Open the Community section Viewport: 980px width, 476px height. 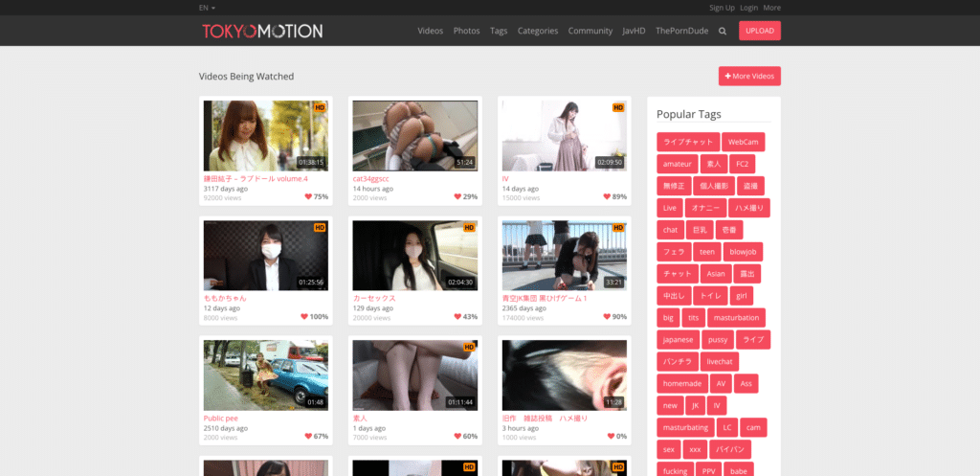(x=590, y=31)
